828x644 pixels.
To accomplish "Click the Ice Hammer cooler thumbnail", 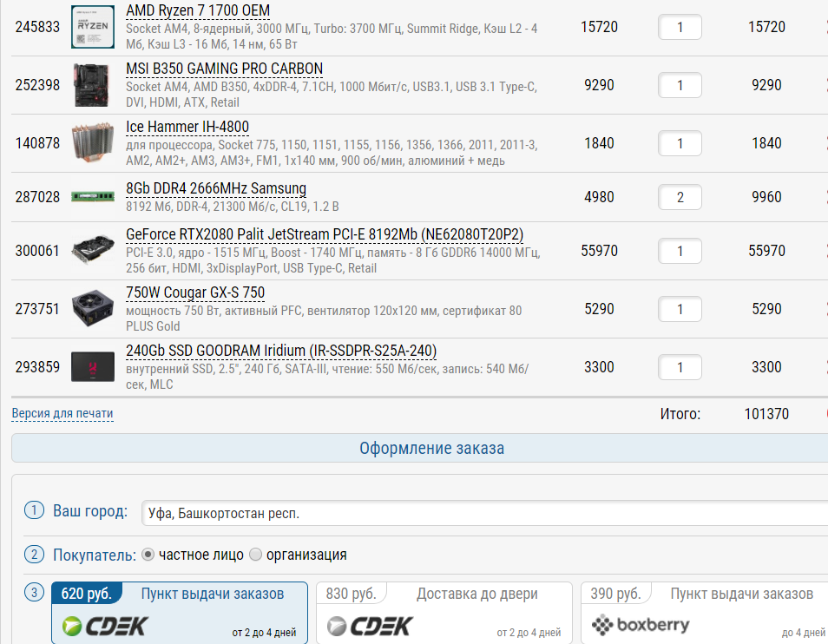I will pos(93,142).
